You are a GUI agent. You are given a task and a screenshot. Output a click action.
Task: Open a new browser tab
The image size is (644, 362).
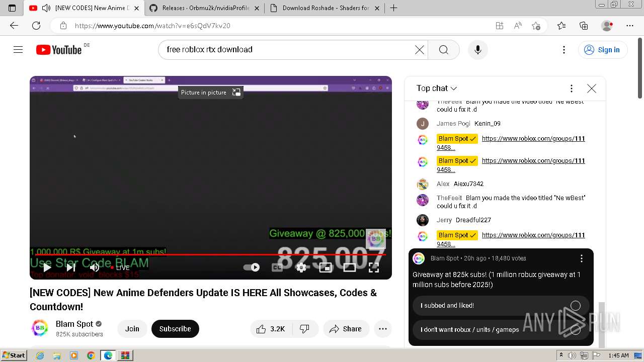[x=393, y=8]
